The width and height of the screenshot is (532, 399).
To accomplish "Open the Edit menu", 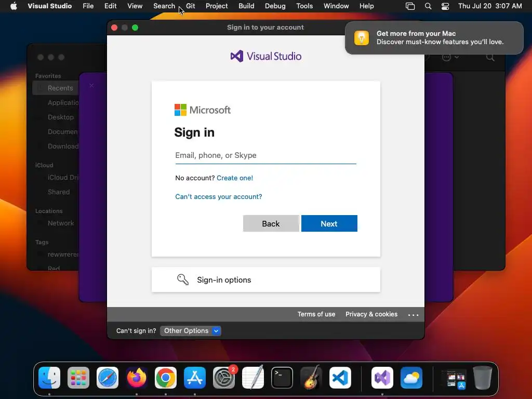I will pyautogui.click(x=110, y=6).
